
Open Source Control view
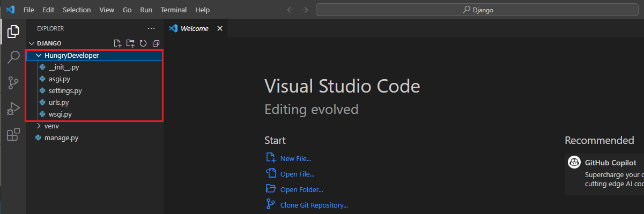tap(13, 83)
